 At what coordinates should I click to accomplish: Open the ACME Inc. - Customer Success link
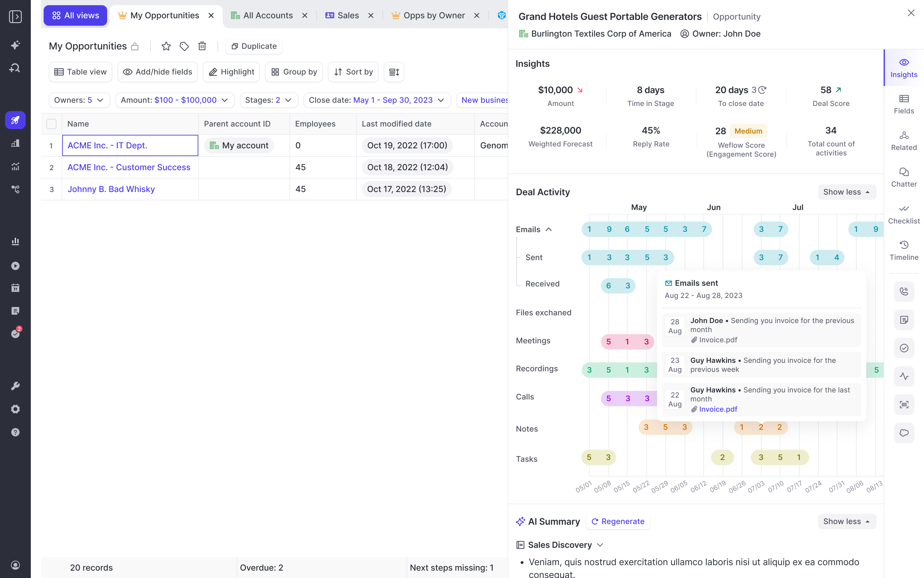pos(129,167)
